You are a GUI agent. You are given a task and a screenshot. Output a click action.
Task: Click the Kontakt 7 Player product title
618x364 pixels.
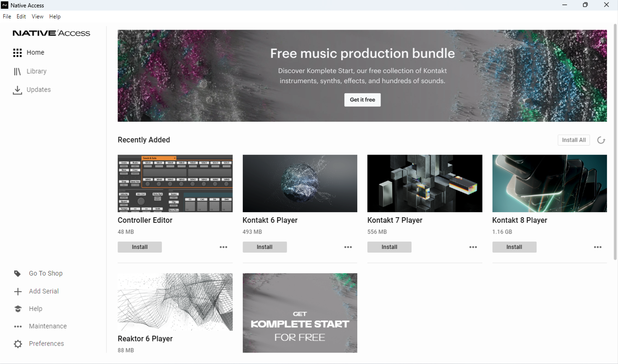395,220
